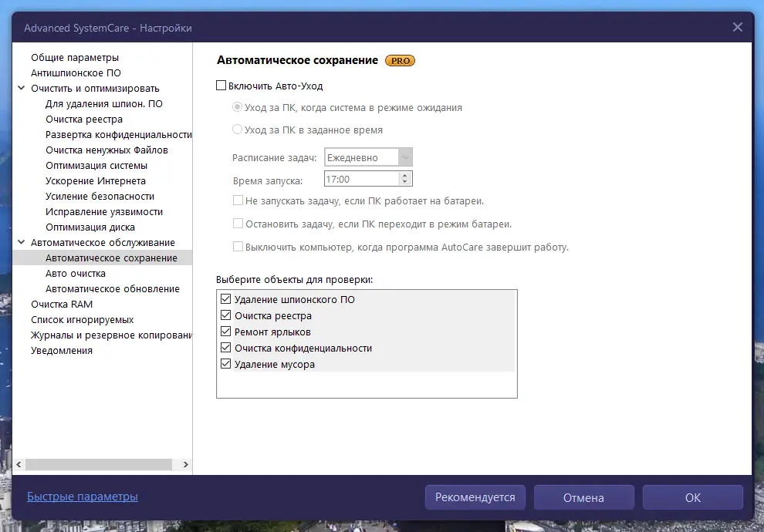Open the Ежедневно schedule dropdown
This screenshot has height=532, width=764.
[x=404, y=157]
